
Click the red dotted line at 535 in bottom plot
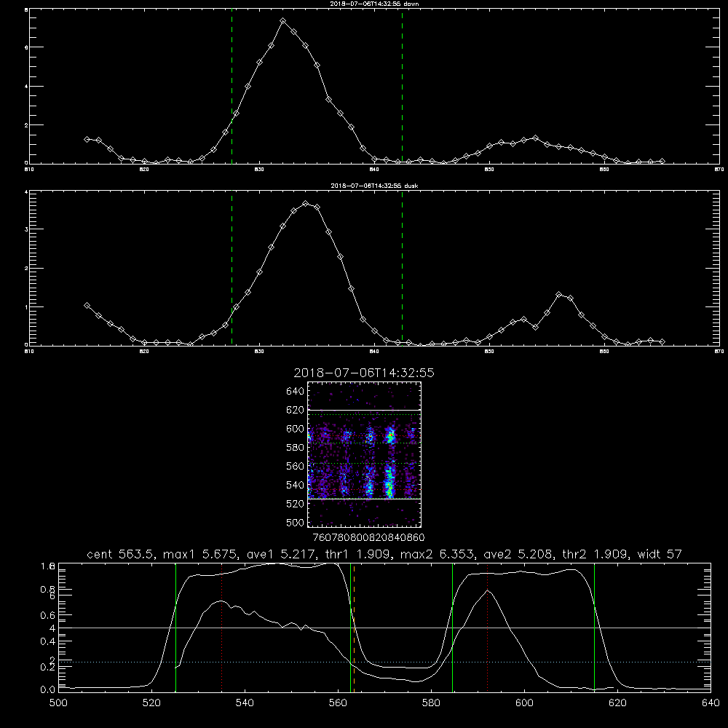pyautogui.click(x=222, y=627)
